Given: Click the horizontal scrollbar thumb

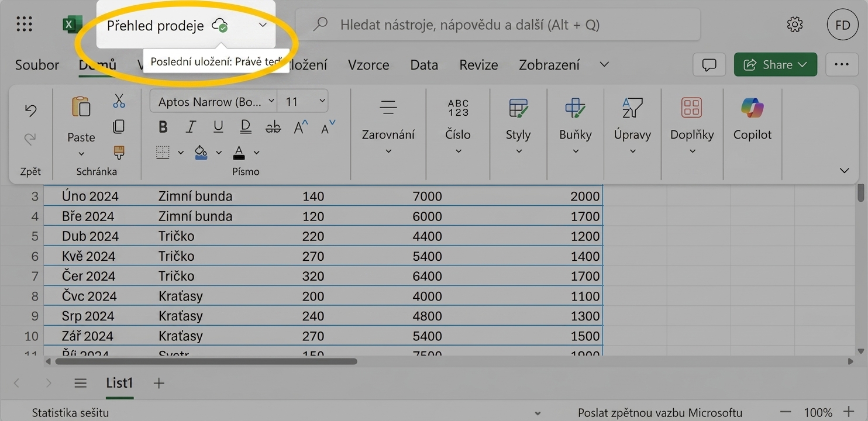Looking at the screenshot, I should 206,361.
